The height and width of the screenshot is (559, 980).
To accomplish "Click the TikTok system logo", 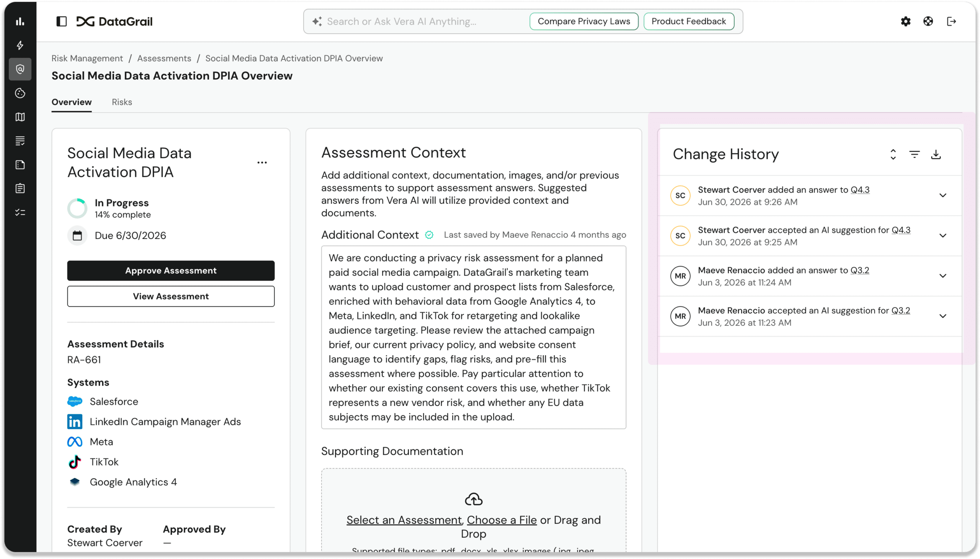I will point(75,462).
